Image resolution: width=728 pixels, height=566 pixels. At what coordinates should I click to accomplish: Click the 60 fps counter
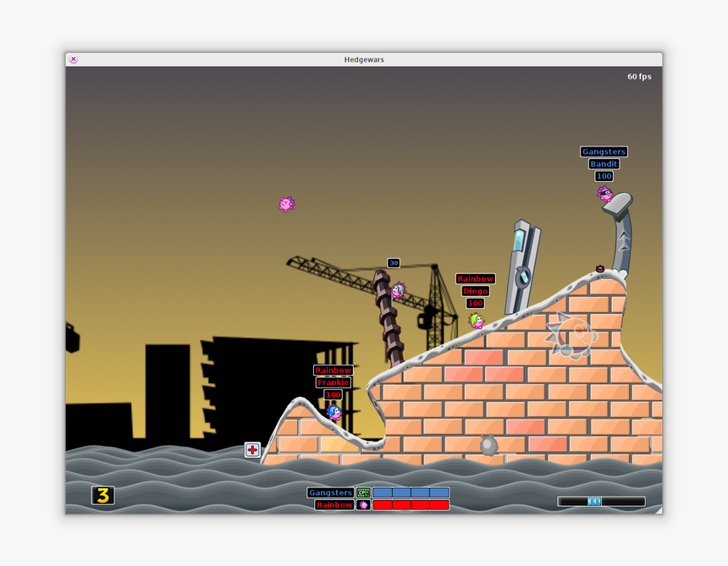pos(639,76)
